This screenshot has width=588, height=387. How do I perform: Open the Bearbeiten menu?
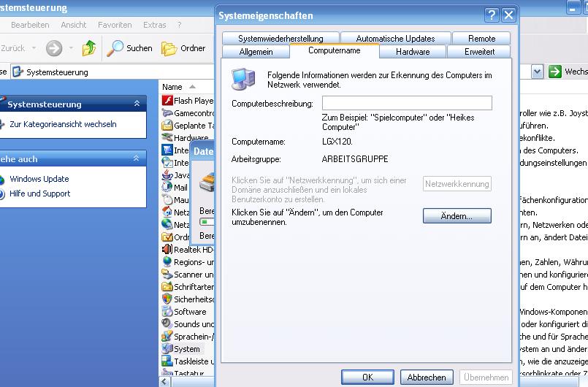[x=30, y=25]
